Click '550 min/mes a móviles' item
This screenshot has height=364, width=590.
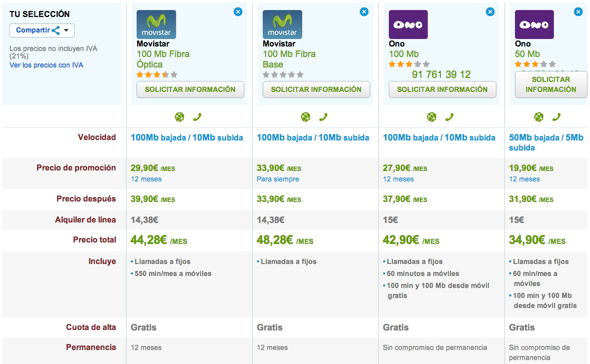(x=173, y=274)
